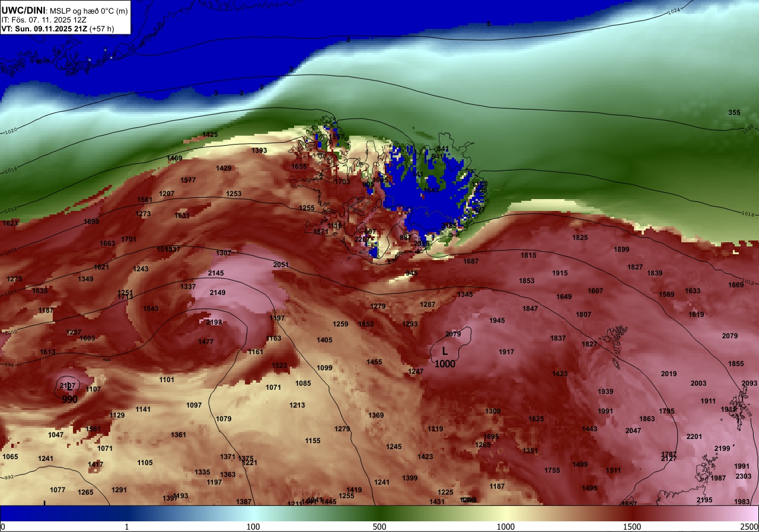The height and width of the screenshot is (532, 759).
Task: Click the height value '1141'
Action: 143,409
